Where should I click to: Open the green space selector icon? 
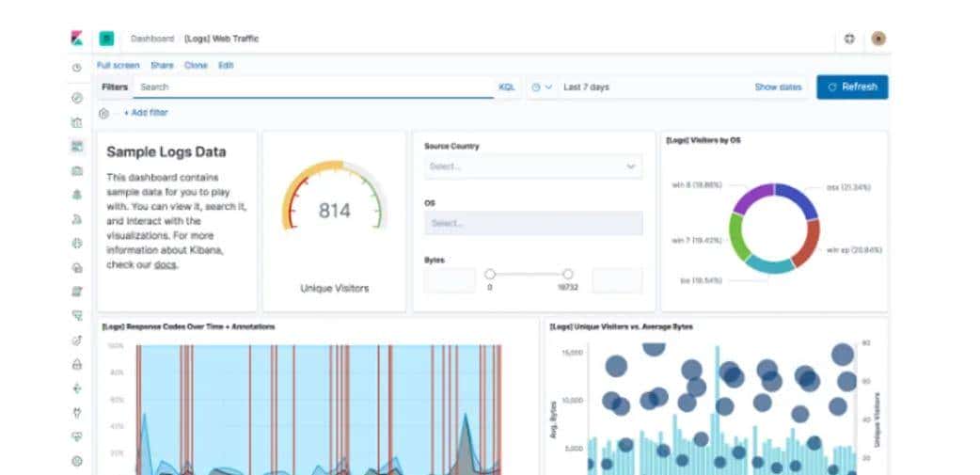pos(107,39)
